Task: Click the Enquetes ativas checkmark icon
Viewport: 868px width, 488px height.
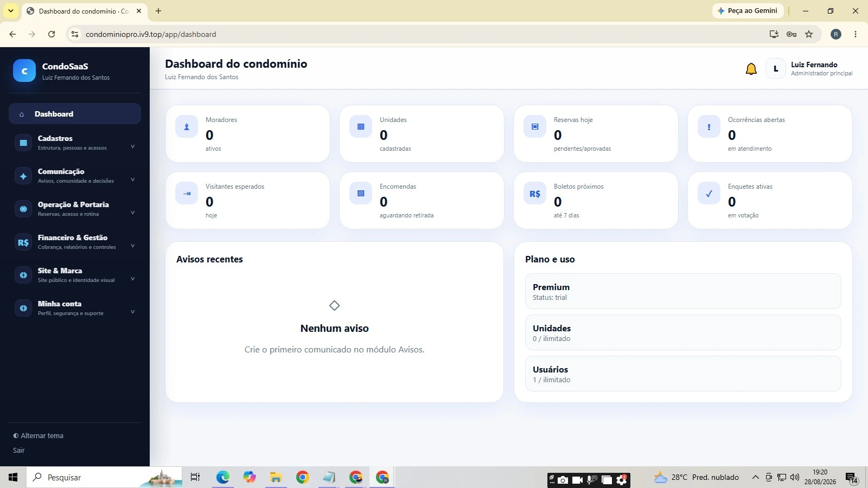Action: [709, 194]
